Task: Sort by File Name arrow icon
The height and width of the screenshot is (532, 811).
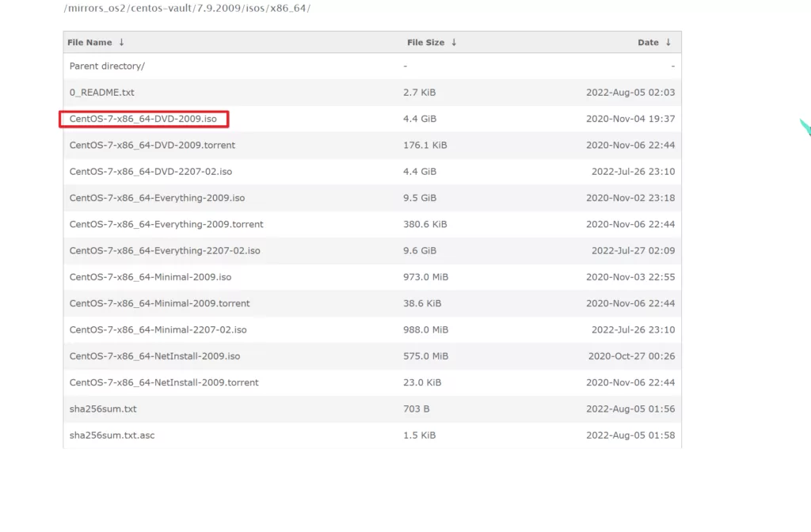Action: [121, 43]
